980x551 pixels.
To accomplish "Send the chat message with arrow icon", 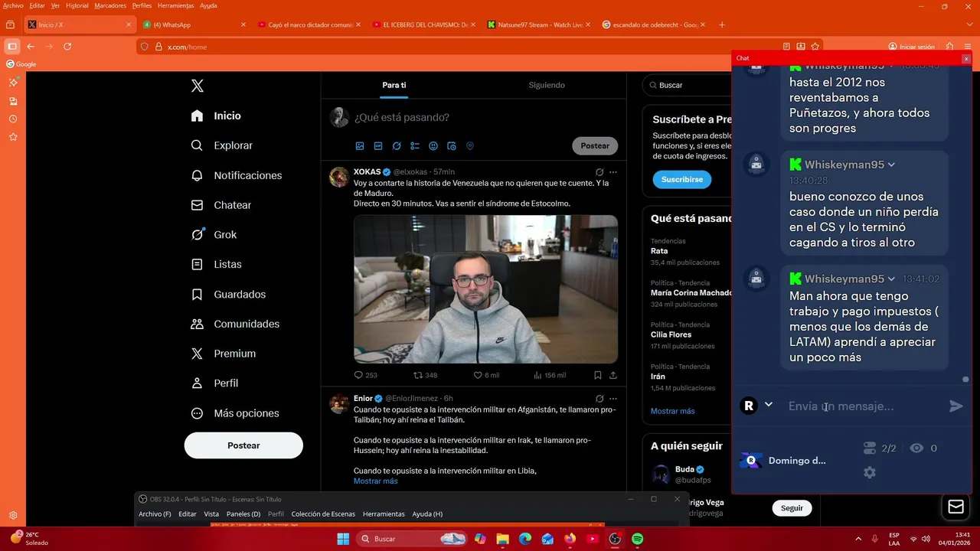I will click(956, 406).
